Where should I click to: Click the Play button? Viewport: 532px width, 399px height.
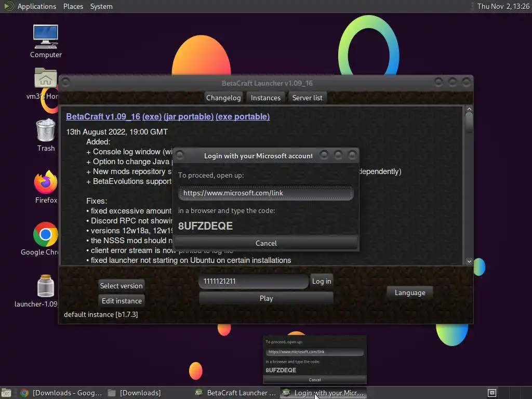(266, 298)
